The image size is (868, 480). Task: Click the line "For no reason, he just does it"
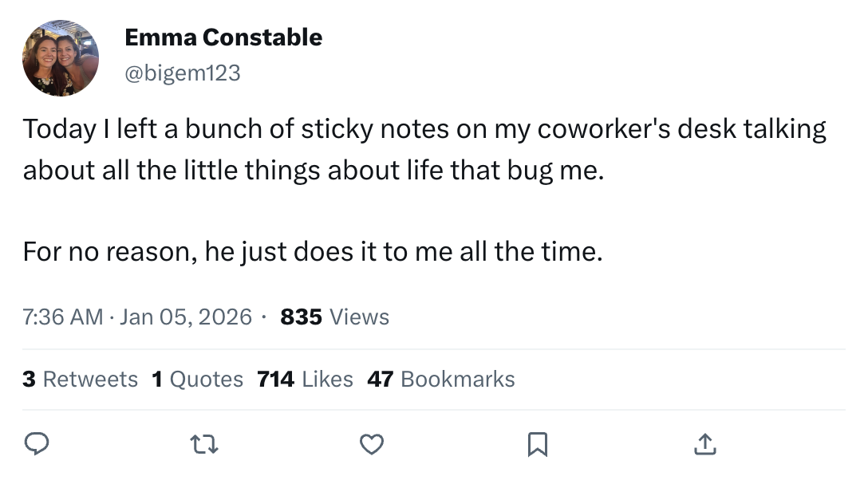312,252
